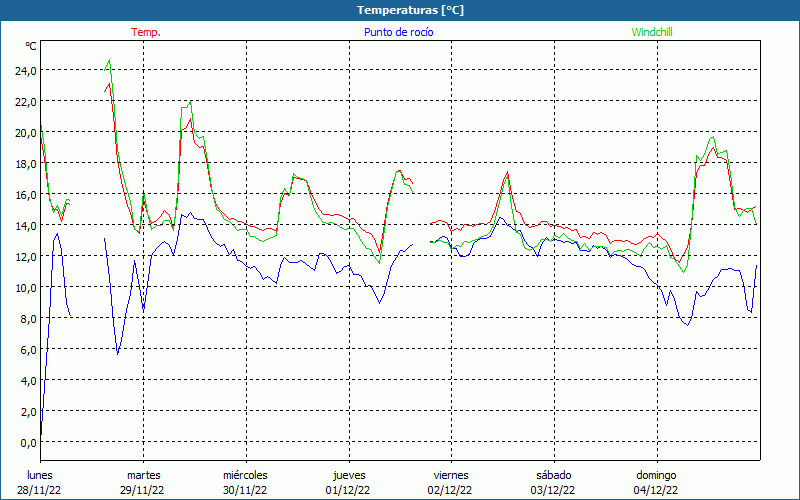Click the 01/12/22 date label
The width and height of the screenshot is (800, 500).
click(x=348, y=490)
